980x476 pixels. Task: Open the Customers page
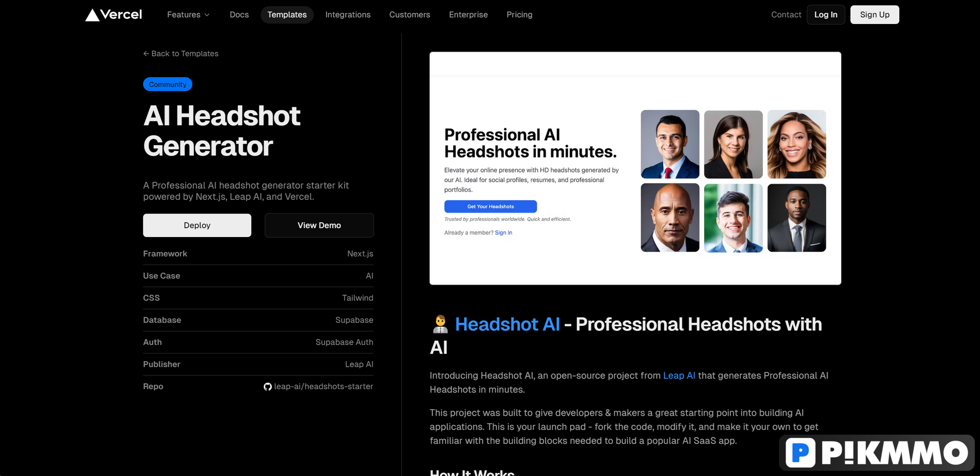(x=410, y=15)
